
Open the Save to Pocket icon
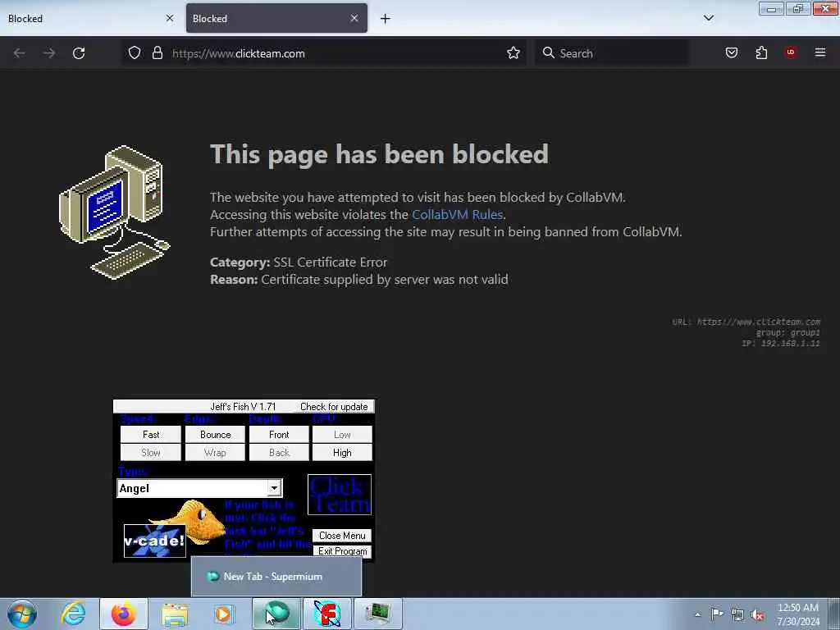(731, 52)
